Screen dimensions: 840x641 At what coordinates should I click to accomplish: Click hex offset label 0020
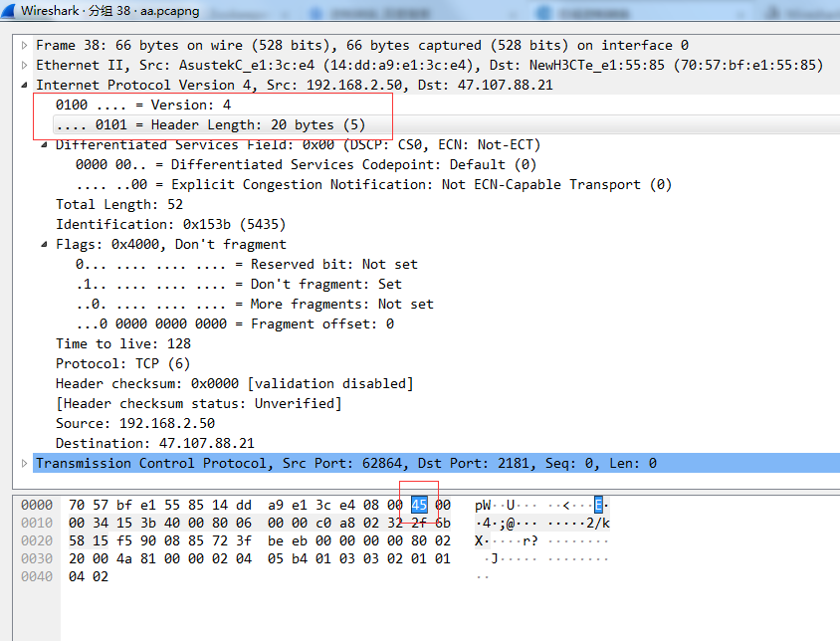coord(37,540)
